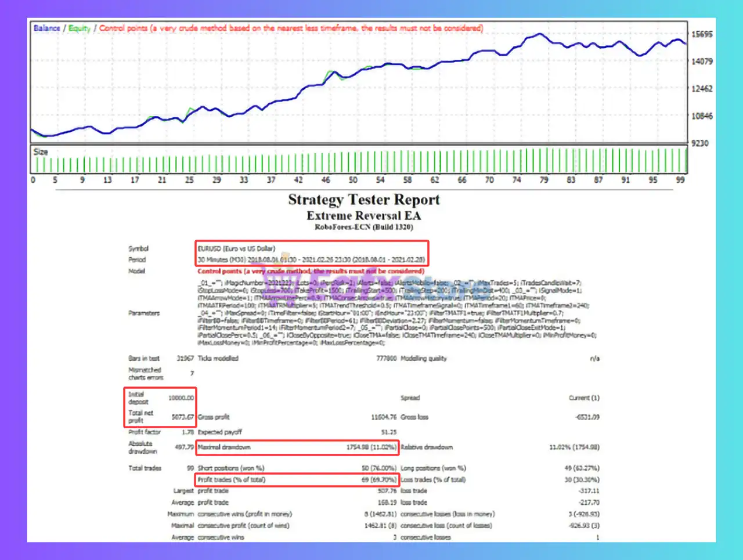Expand the Total trades statistics row
This screenshot has height=560, width=743.
pos(144,468)
